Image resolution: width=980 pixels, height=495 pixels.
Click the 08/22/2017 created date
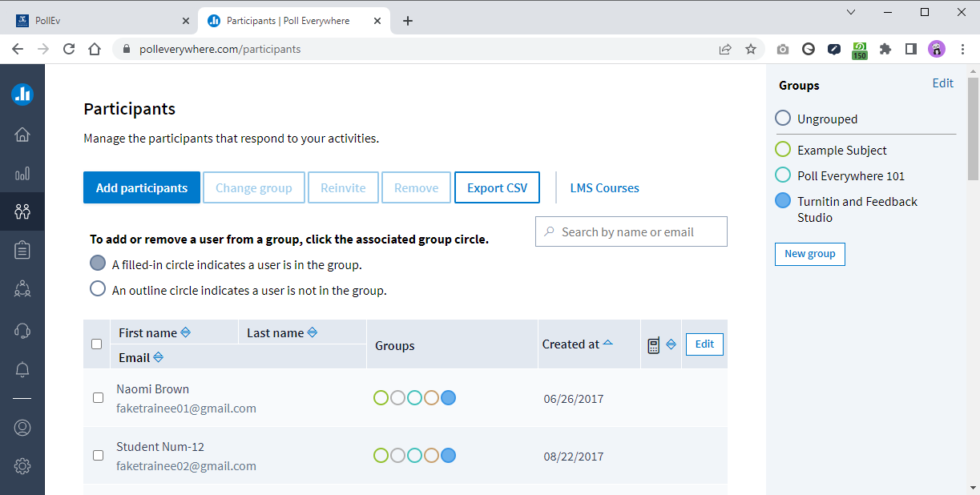click(574, 457)
